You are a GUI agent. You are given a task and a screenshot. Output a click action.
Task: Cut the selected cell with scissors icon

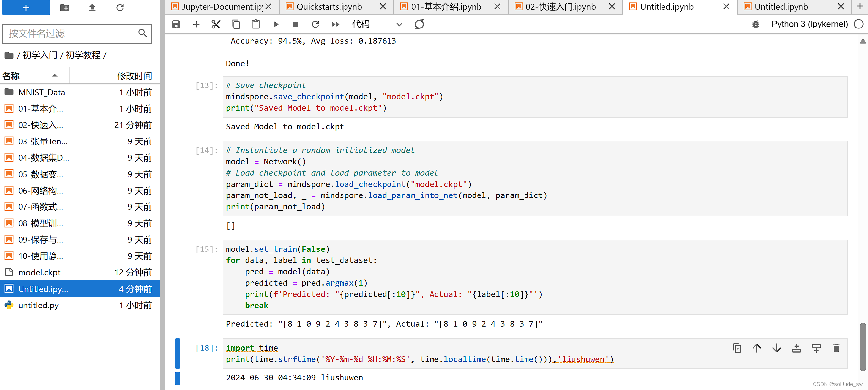tap(216, 24)
